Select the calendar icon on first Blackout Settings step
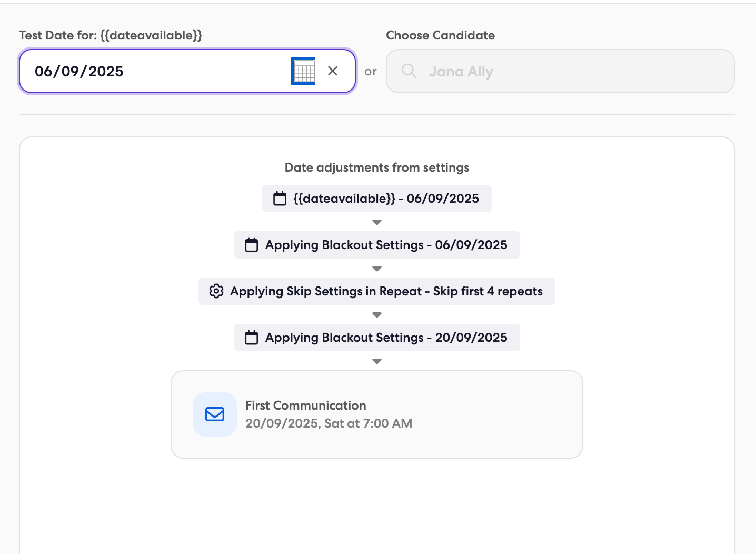This screenshot has width=756, height=554. click(x=251, y=244)
